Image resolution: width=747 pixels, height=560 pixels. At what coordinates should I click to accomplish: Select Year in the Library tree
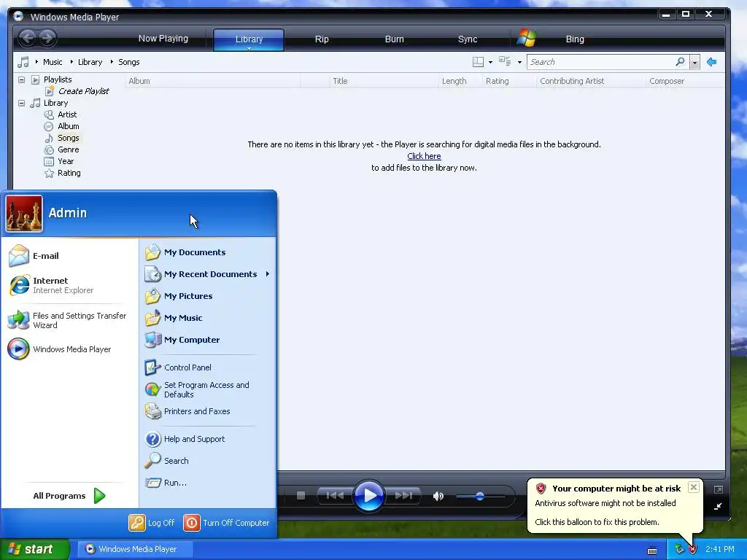tap(65, 161)
